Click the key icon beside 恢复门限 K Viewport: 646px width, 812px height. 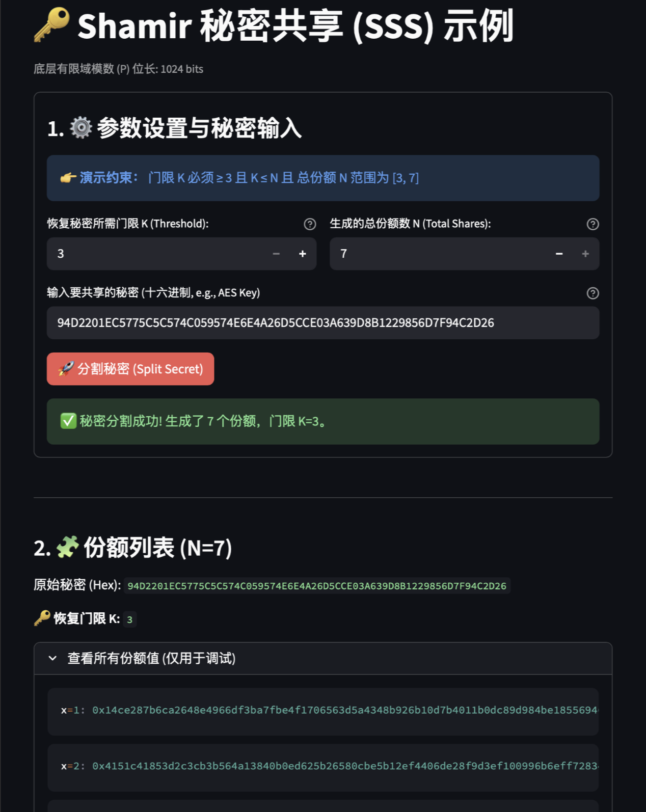point(41,619)
